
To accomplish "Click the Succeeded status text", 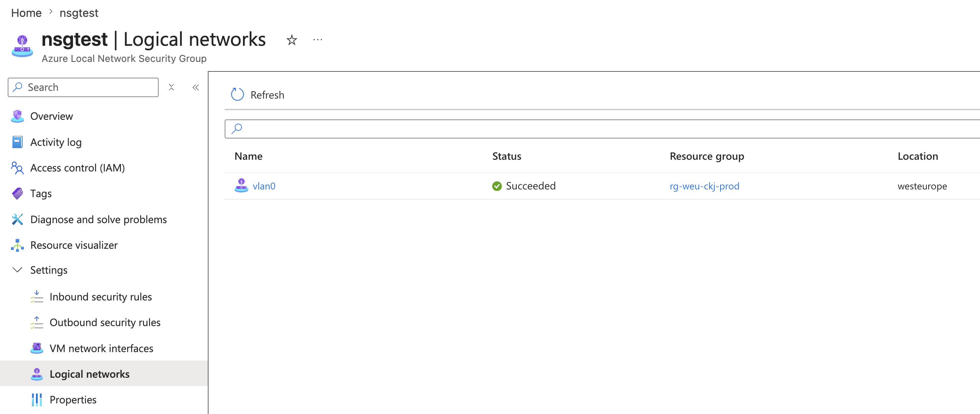I will (x=531, y=186).
